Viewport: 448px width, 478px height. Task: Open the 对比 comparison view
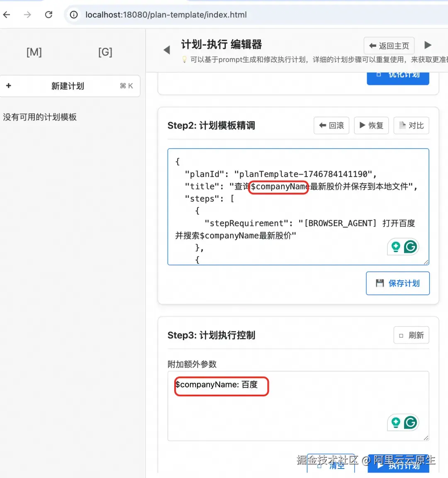(x=411, y=125)
